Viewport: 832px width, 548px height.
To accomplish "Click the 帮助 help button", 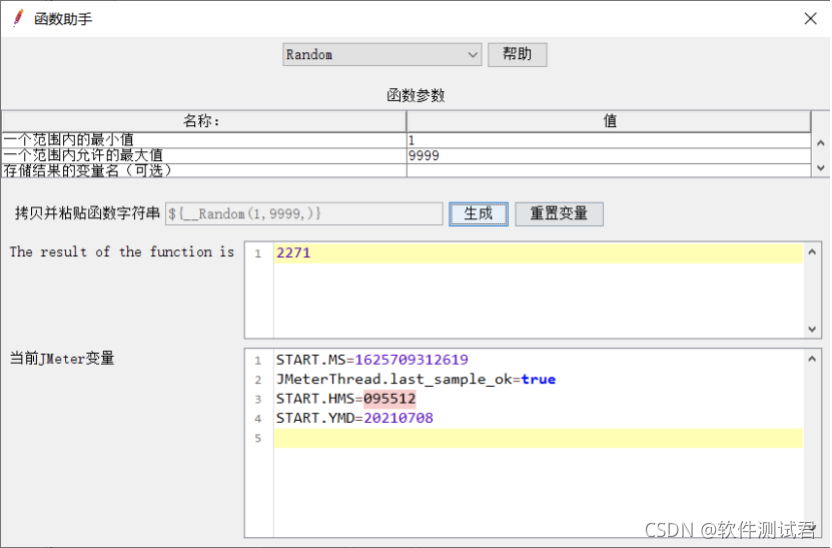I will pyautogui.click(x=517, y=55).
